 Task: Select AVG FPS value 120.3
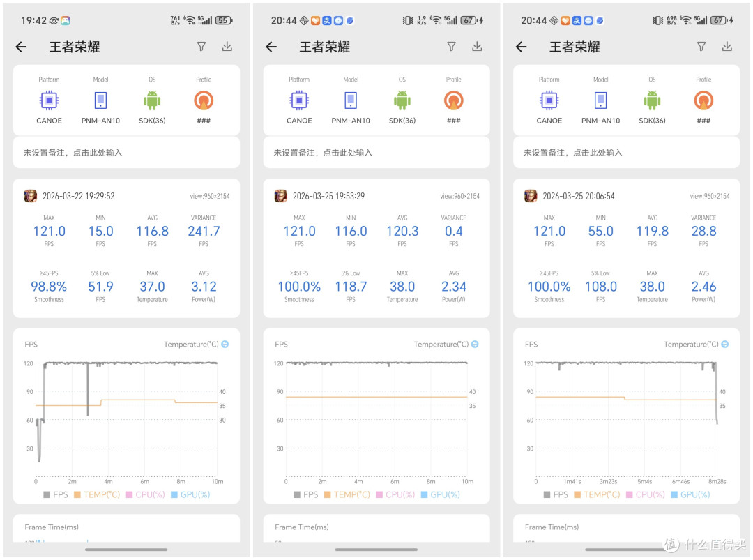click(x=402, y=232)
